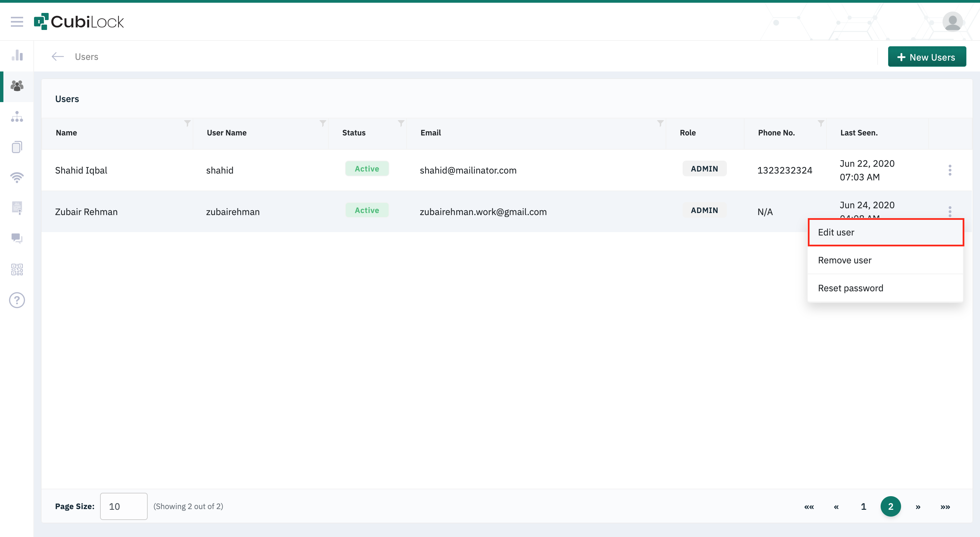Open the hierarchy tree sidebar icon
This screenshot has height=537, width=980.
coord(17,116)
